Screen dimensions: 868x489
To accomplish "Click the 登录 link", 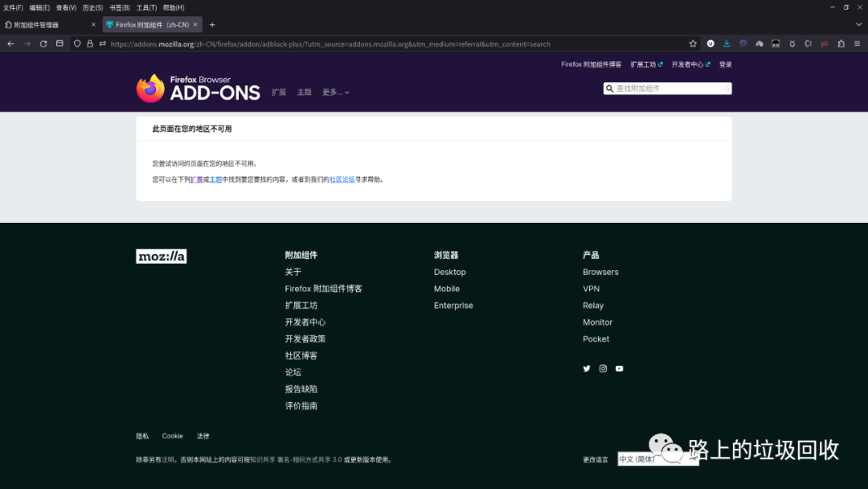I will [725, 65].
